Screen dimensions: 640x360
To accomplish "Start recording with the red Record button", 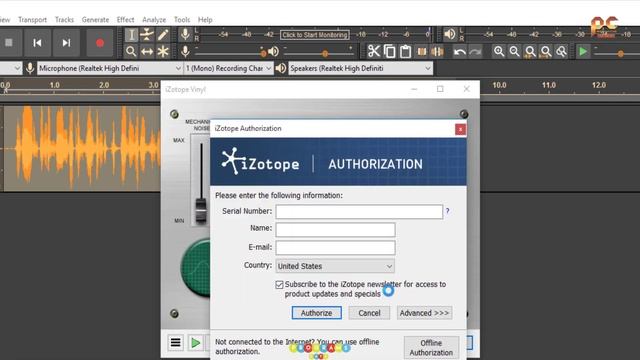I will click(x=100, y=42).
